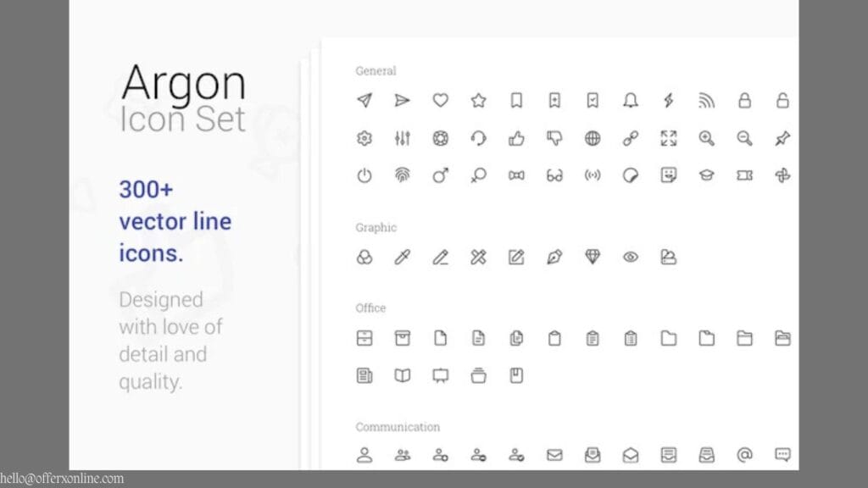
Task: Click the bookmark with plus icon
Action: coord(554,100)
